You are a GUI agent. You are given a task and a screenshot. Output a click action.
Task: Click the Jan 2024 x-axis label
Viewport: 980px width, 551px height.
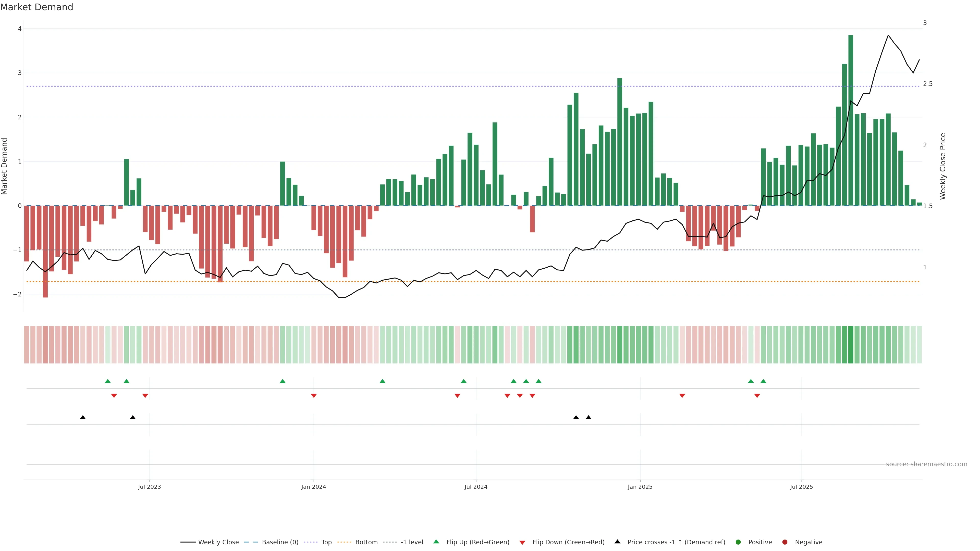tap(313, 487)
